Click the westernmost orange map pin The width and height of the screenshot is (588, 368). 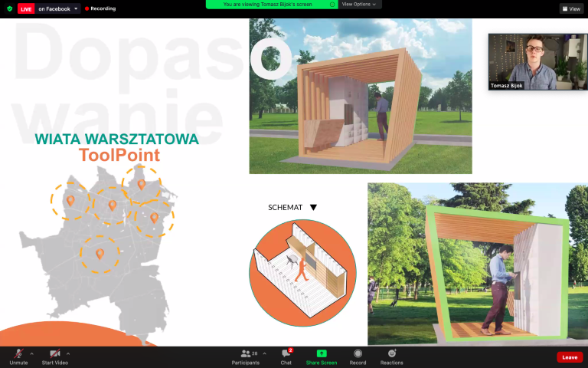pyautogui.click(x=70, y=200)
